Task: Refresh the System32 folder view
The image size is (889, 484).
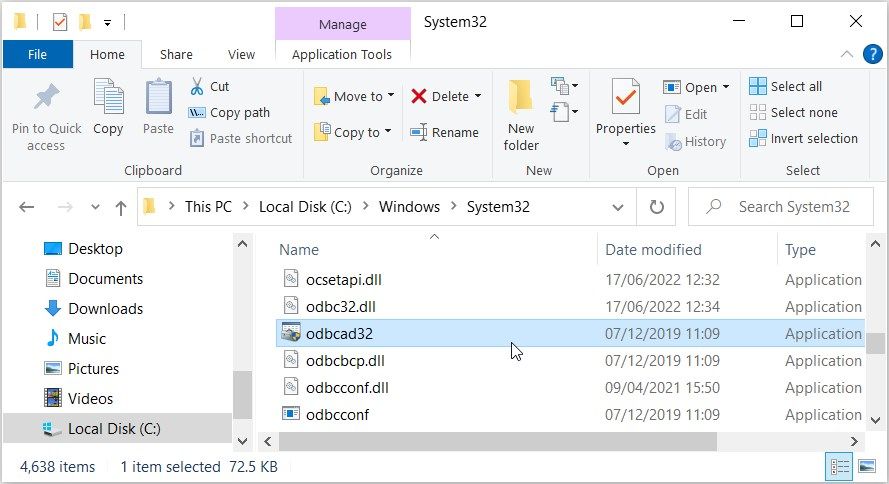Action: (x=657, y=207)
